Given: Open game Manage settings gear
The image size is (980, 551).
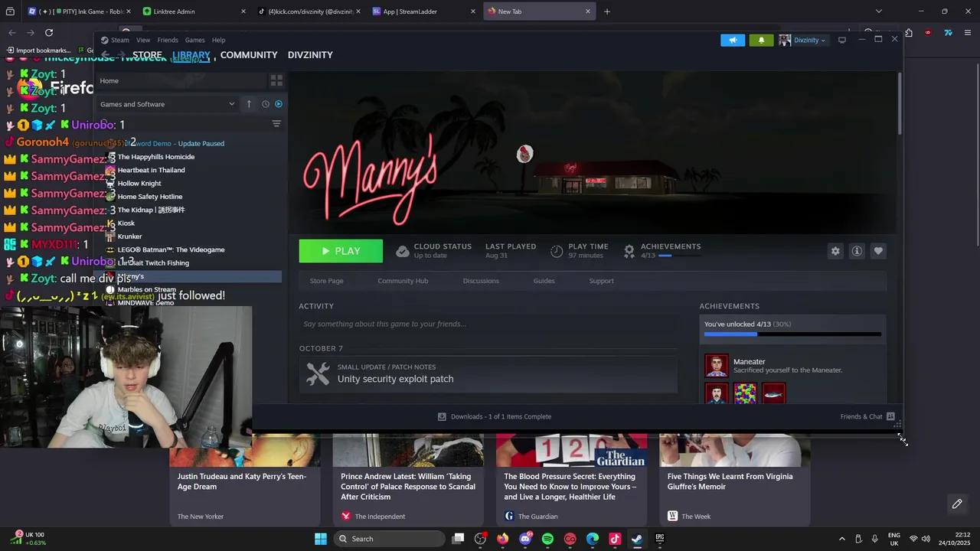Looking at the screenshot, I should [835, 251].
